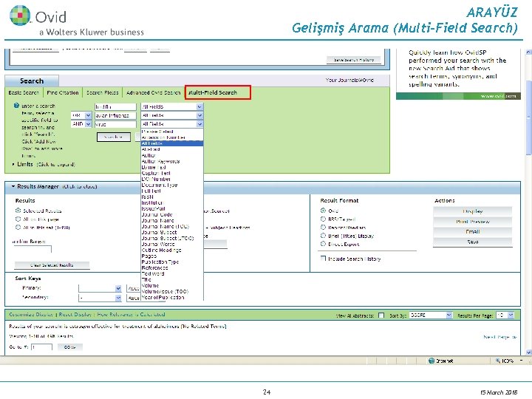This screenshot has width=532, height=399.
Task: Click the Display action button
Action: click(473, 211)
